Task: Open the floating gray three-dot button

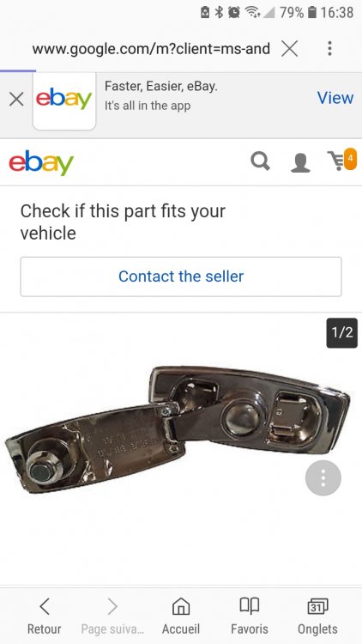Action: 323,477
